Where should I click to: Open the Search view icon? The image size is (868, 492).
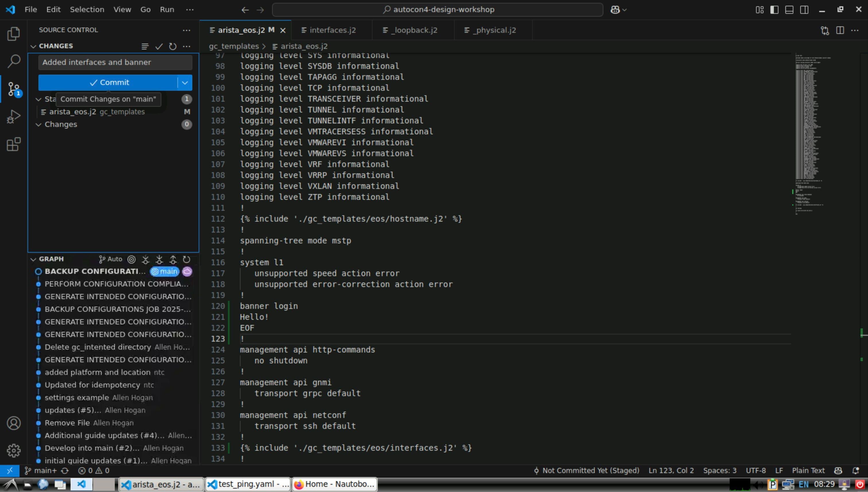coord(13,61)
